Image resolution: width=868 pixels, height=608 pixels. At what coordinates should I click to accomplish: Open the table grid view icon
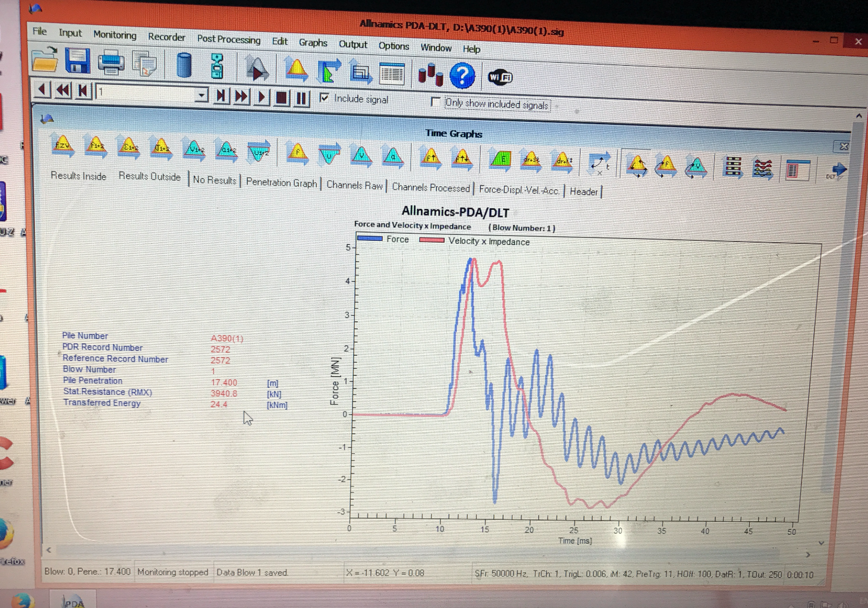pyautogui.click(x=392, y=74)
